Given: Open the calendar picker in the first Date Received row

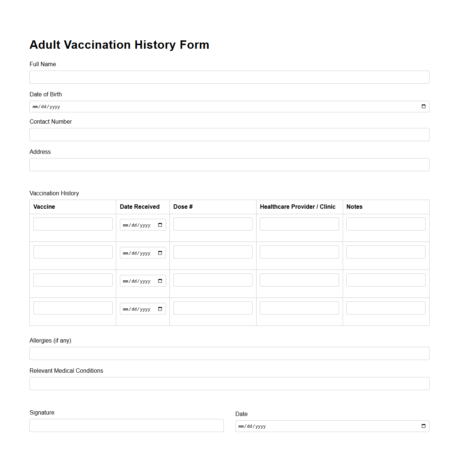Looking at the screenshot, I should click(x=160, y=224).
